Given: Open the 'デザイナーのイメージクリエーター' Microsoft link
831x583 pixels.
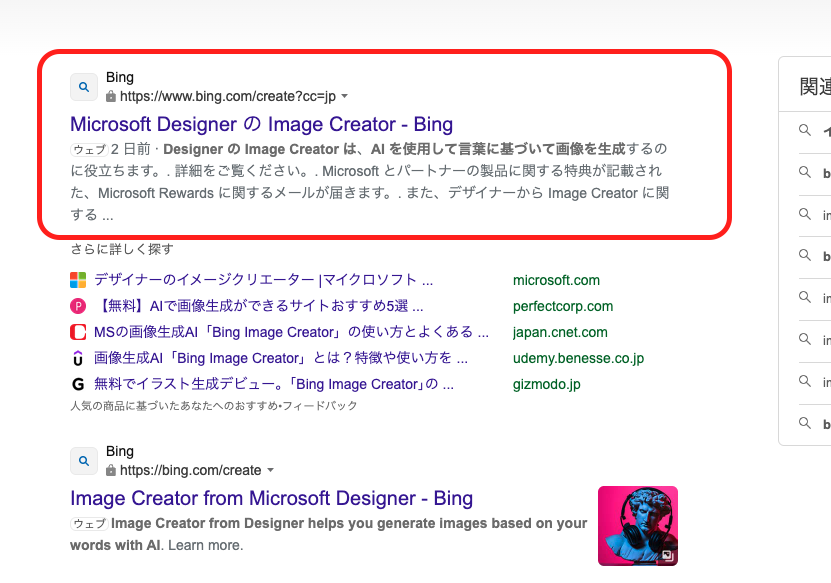Looking at the screenshot, I should tap(263, 280).
